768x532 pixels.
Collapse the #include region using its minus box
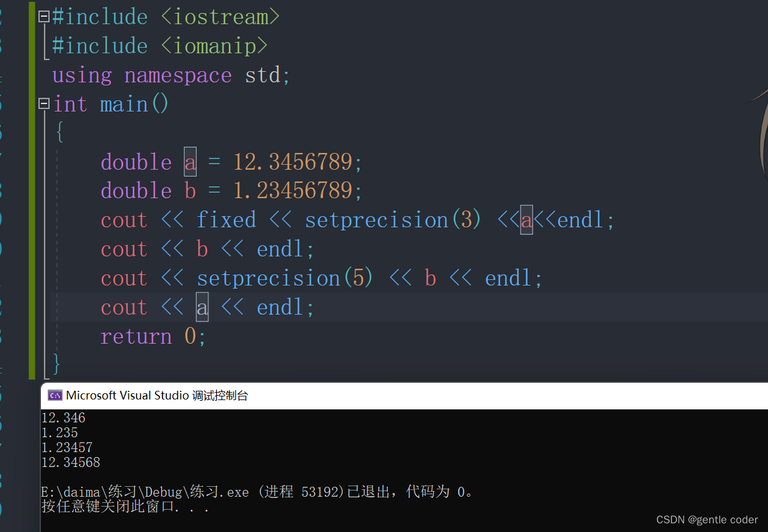pyautogui.click(x=43, y=16)
